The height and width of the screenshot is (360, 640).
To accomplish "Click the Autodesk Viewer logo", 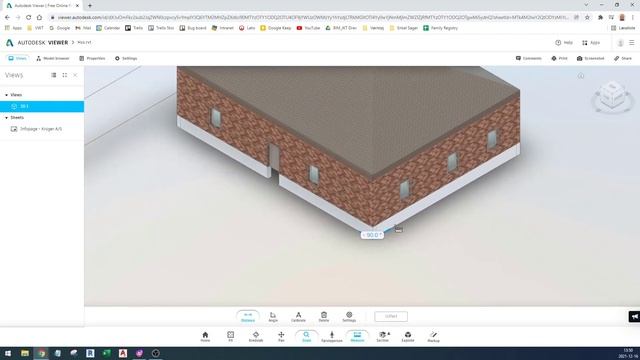I will (37, 42).
